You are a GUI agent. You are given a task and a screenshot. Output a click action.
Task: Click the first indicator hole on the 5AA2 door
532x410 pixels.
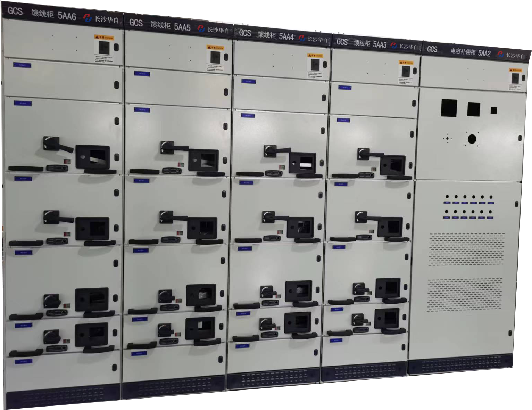pyautogui.click(x=447, y=197)
